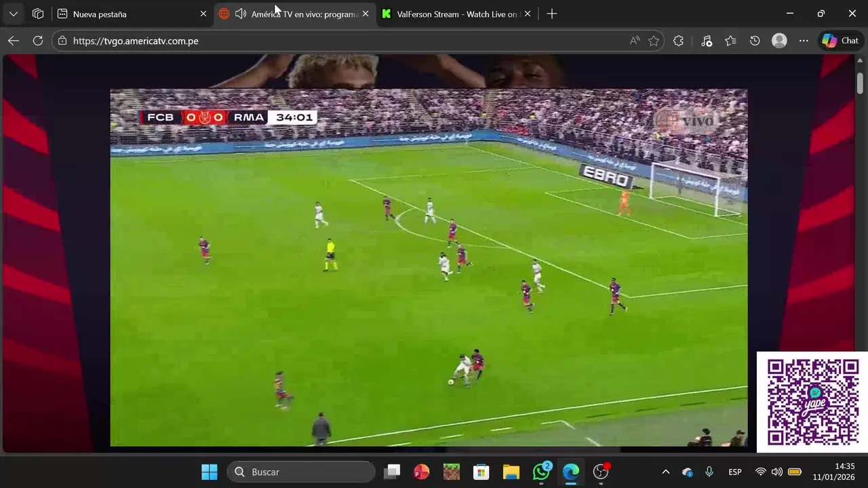
Task: Click the Yape QR code image
Action: pyautogui.click(x=812, y=402)
